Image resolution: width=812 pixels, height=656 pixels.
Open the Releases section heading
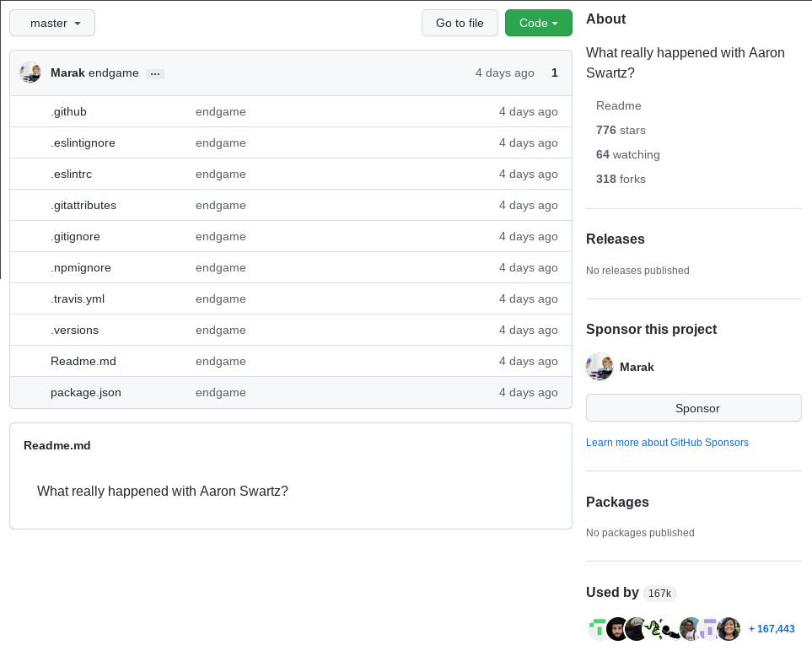coord(616,239)
